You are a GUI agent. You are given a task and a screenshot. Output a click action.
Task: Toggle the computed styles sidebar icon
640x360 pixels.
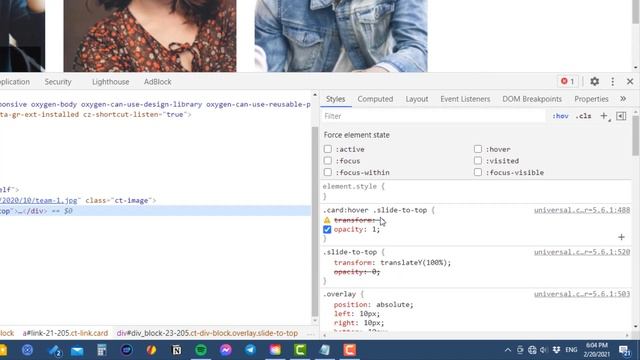pos(621,116)
